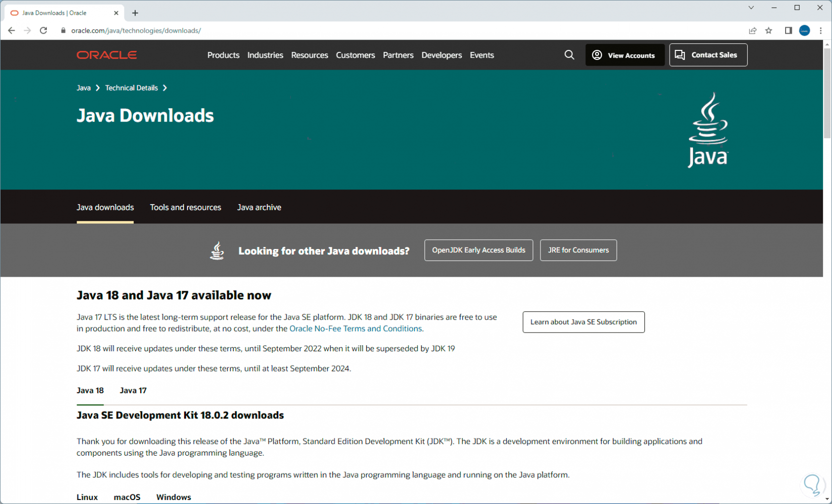Select the Windows platform tab
This screenshot has width=832, height=504.
[173, 497]
